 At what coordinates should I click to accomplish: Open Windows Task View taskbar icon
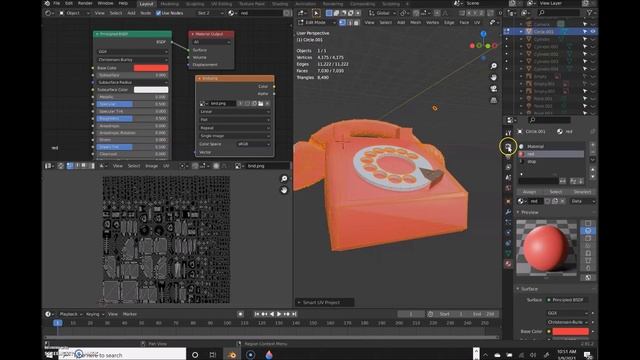point(213,355)
